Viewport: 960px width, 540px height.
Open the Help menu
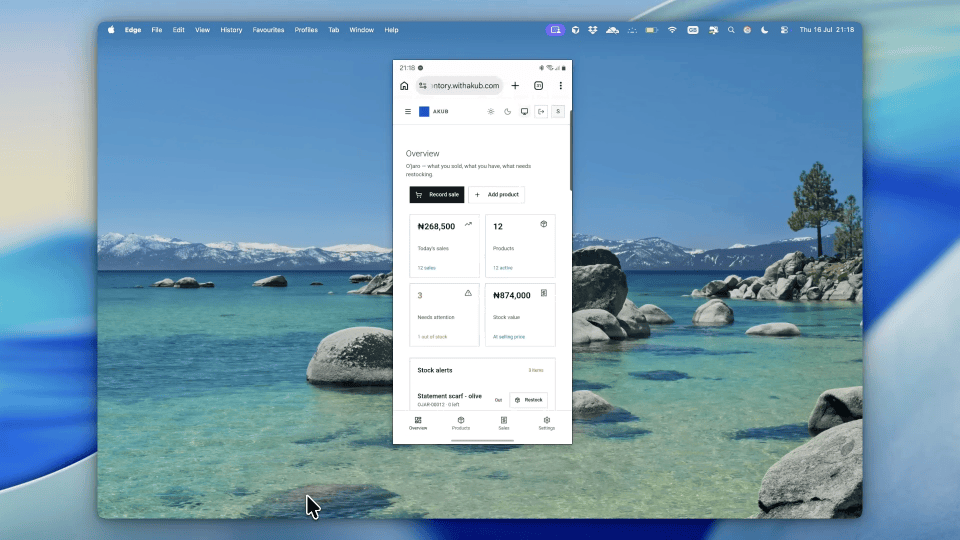(391, 29)
